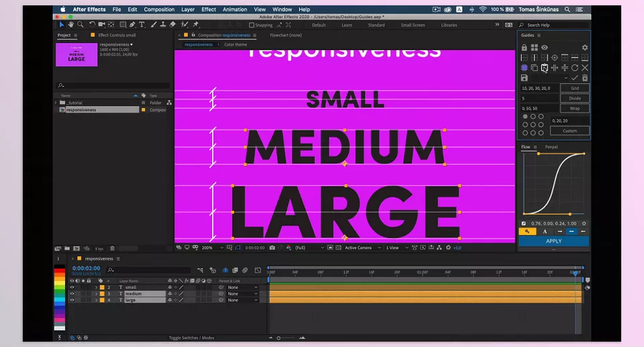Click the checkmark icon in Guides panel
The height and width of the screenshot is (347, 644).
(x=575, y=78)
